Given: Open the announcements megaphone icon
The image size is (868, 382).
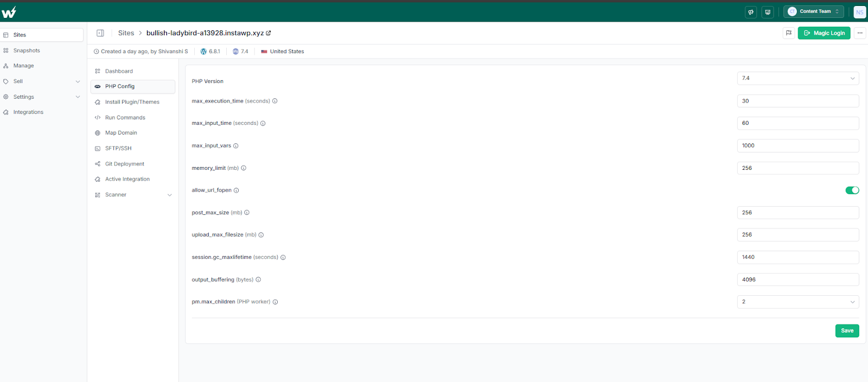Looking at the screenshot, I should (751, 12).
